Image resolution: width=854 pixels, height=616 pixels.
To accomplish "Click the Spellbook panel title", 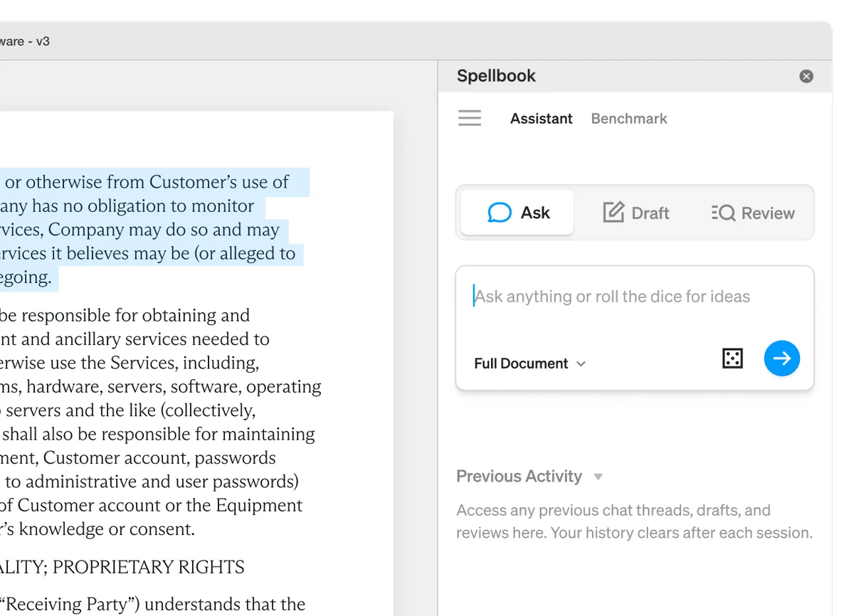I will pyautogui.click(x=496, y=76).
